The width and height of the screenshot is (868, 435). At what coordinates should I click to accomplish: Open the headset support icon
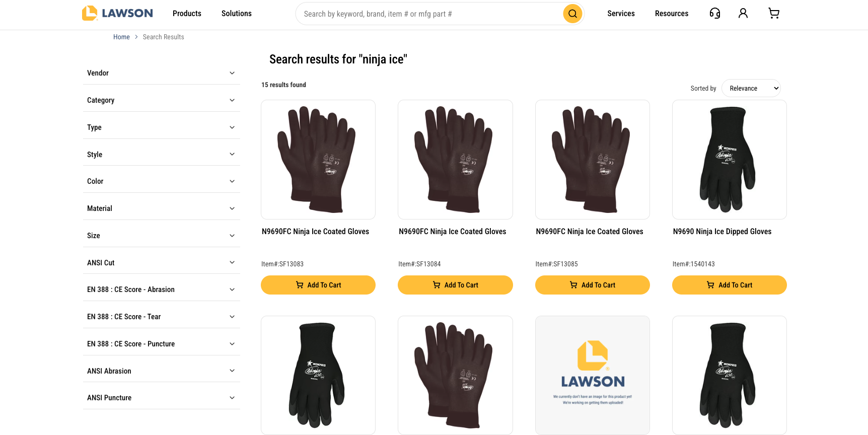click(x=714, y=14)
